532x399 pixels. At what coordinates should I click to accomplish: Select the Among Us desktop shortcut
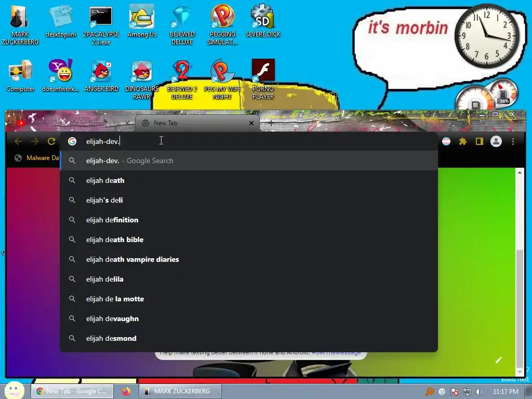click(x=142, y=20)
